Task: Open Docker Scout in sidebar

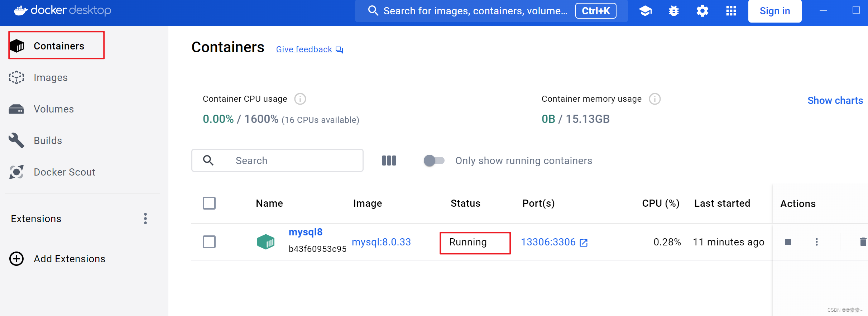Action: coord(64,172)
